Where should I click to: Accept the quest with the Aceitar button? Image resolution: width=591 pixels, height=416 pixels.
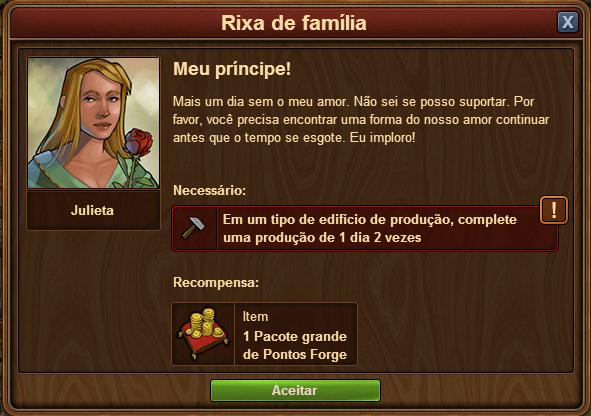(295, 390)
